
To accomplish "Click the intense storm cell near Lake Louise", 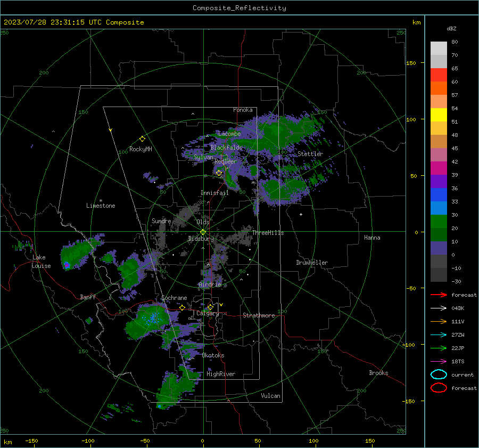I will [67, 265].
